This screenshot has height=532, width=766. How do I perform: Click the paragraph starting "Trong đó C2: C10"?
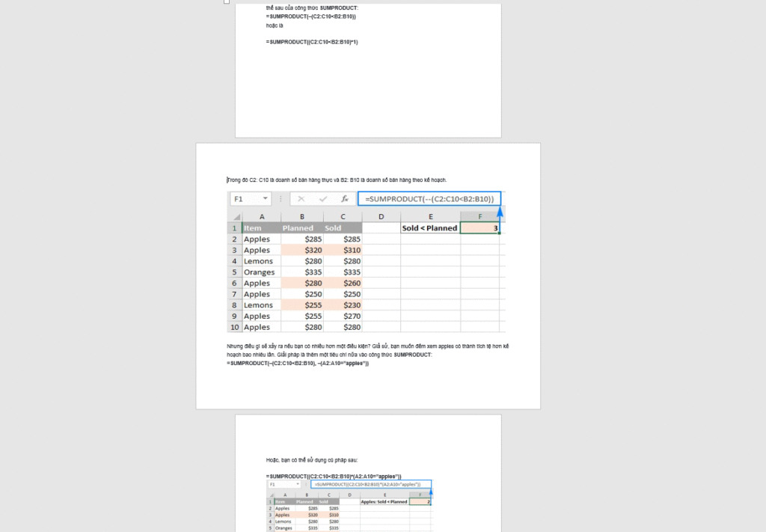pyautogui.click(x=337, y=180)
